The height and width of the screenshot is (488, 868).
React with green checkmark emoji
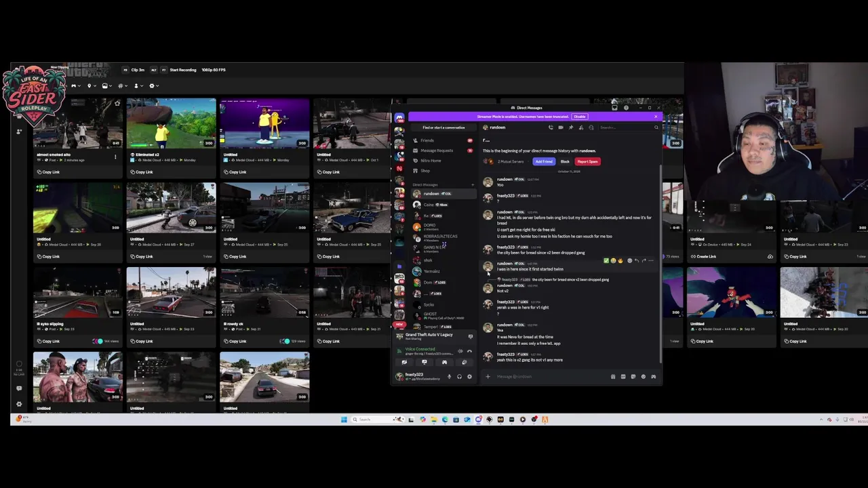(606, 260)
